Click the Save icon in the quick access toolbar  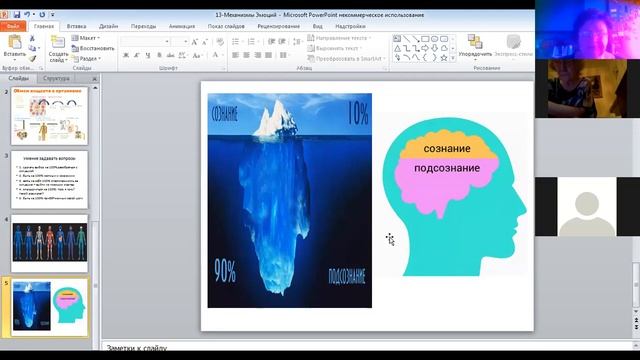tap(17, 15)
